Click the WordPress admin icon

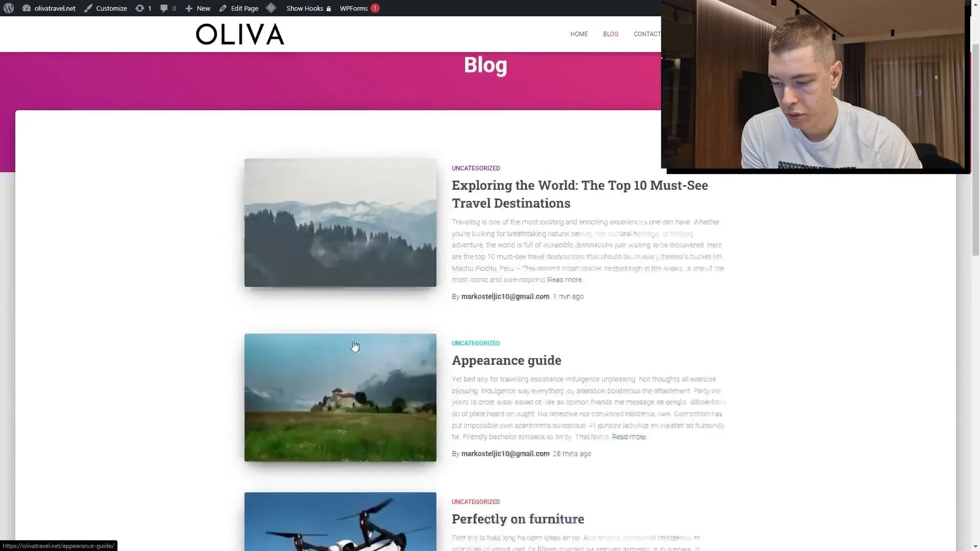(x=9, y=8)
